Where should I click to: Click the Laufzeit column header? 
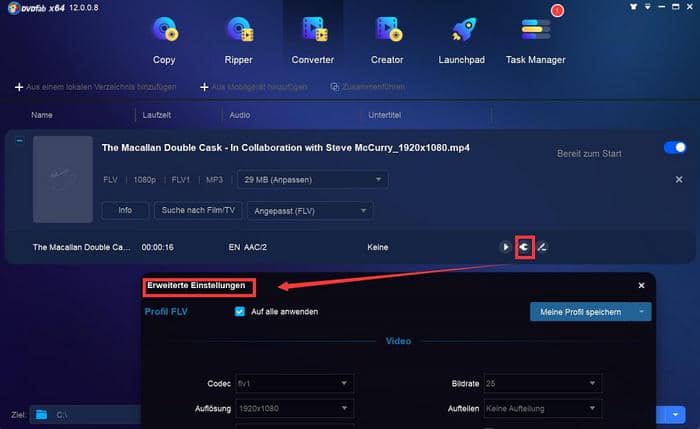157,115
